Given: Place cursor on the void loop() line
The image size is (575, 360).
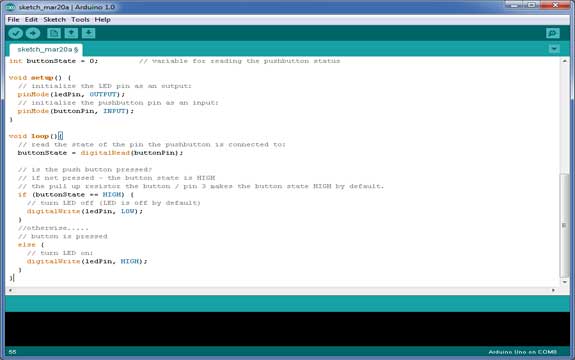Looking at the screenshot, I should 36,136.
